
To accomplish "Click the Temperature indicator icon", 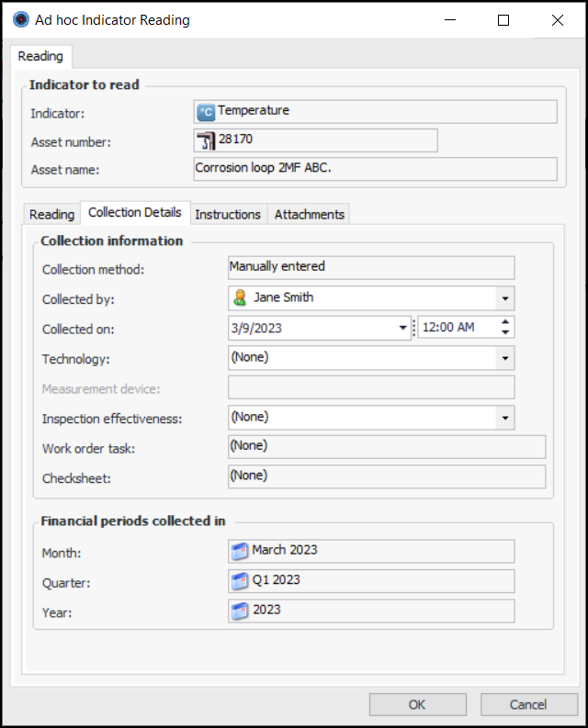I will coord(206,112).
